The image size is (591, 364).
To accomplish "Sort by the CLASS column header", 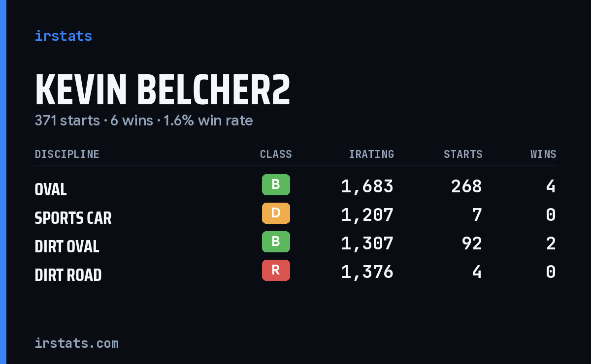I will pos(276,154).
